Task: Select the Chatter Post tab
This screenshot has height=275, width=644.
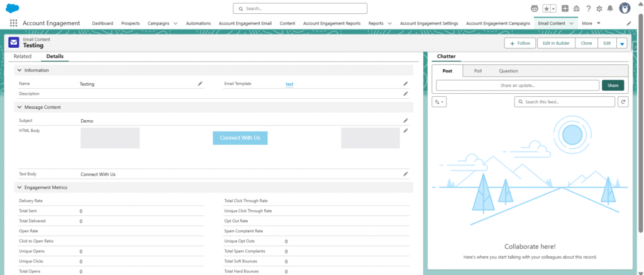Action: (x=447, y=70)
